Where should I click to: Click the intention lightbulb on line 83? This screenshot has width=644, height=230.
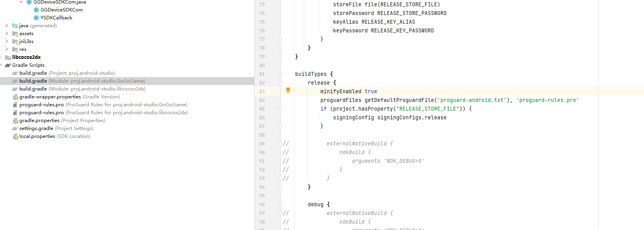coord(288,90)
